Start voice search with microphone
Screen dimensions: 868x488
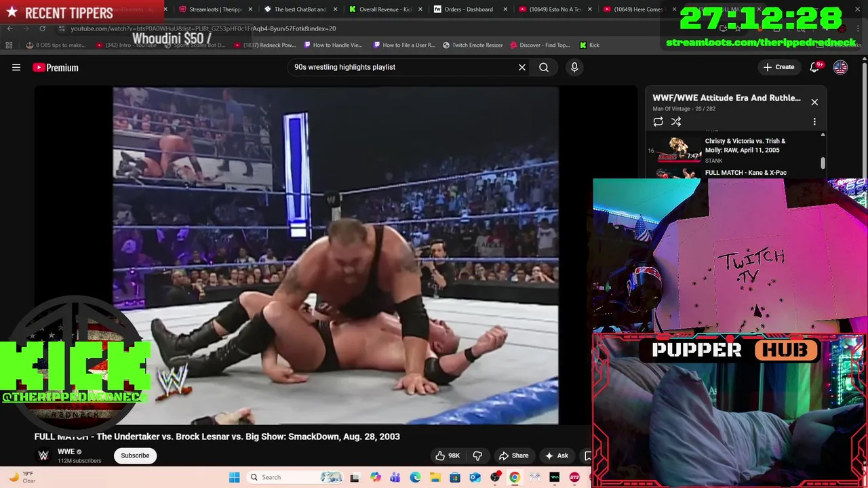[574, 67]
